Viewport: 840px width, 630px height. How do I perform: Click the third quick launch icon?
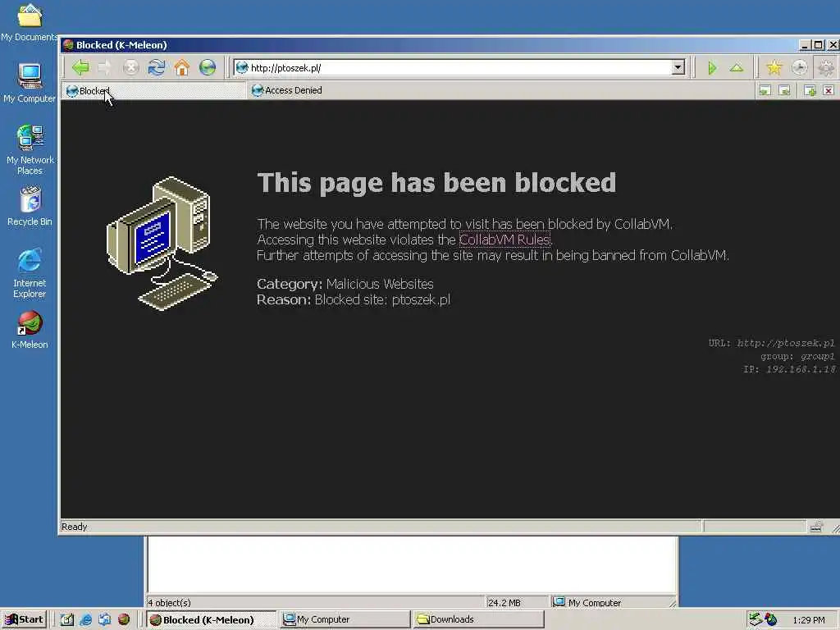click(104, 620)
